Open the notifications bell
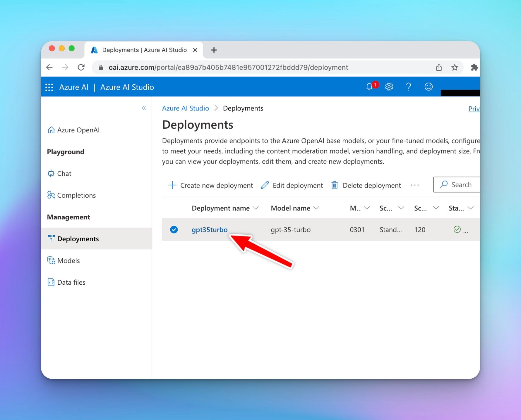Image resolution: width=521 pixels, height=420 pixels. click(x=369, y=87)
